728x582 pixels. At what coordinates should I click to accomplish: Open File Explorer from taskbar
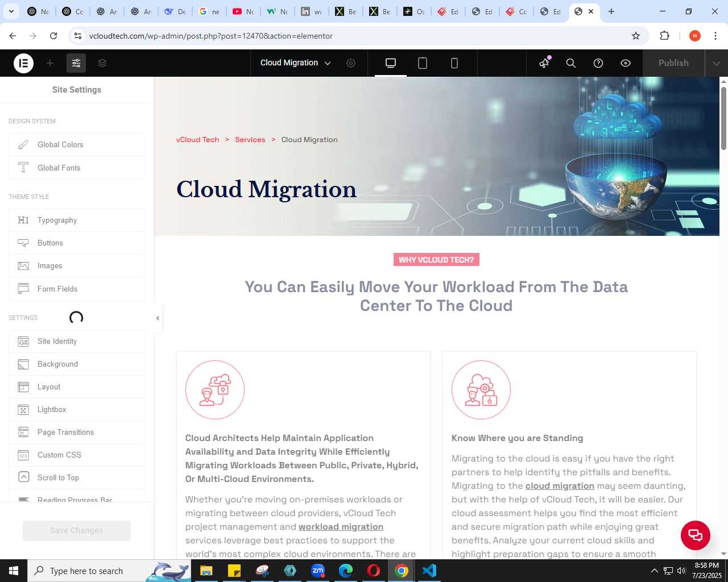[206, 571]
